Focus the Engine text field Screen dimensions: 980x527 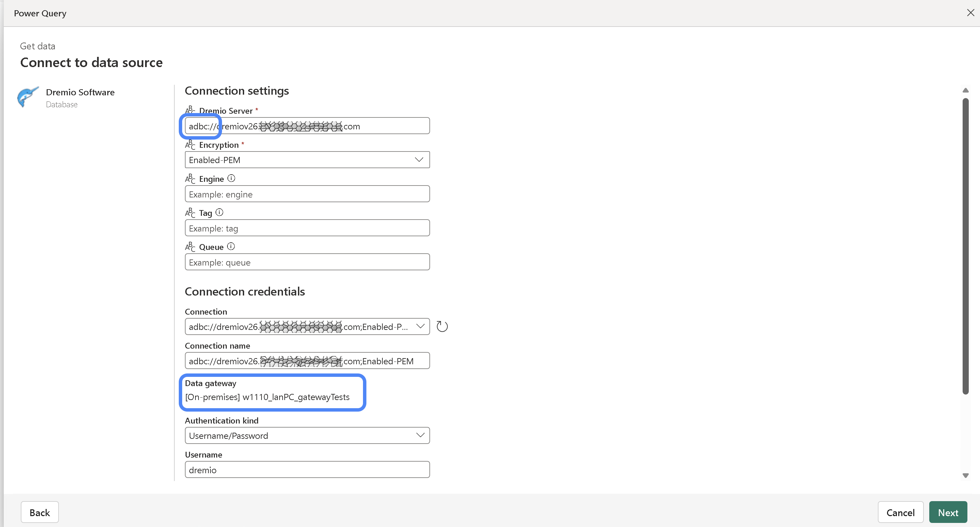coord(307,194)
